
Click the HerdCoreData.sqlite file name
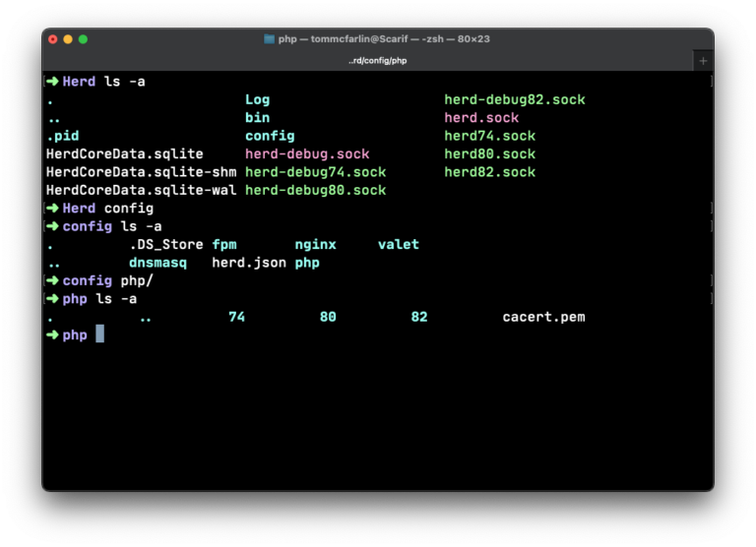click(124, 154)
